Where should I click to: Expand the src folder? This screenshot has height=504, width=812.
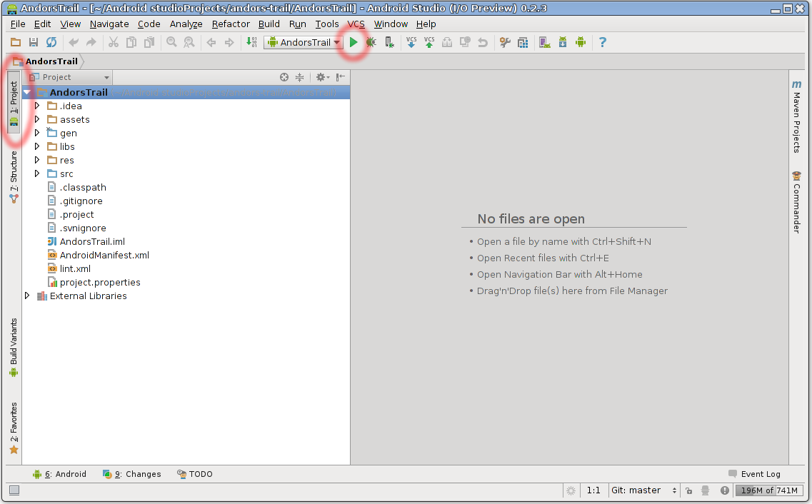pyautogui.click(x=37, y=173)
